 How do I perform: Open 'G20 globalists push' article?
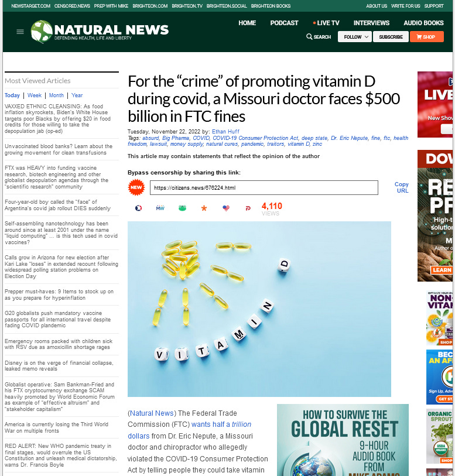point(57,319)
